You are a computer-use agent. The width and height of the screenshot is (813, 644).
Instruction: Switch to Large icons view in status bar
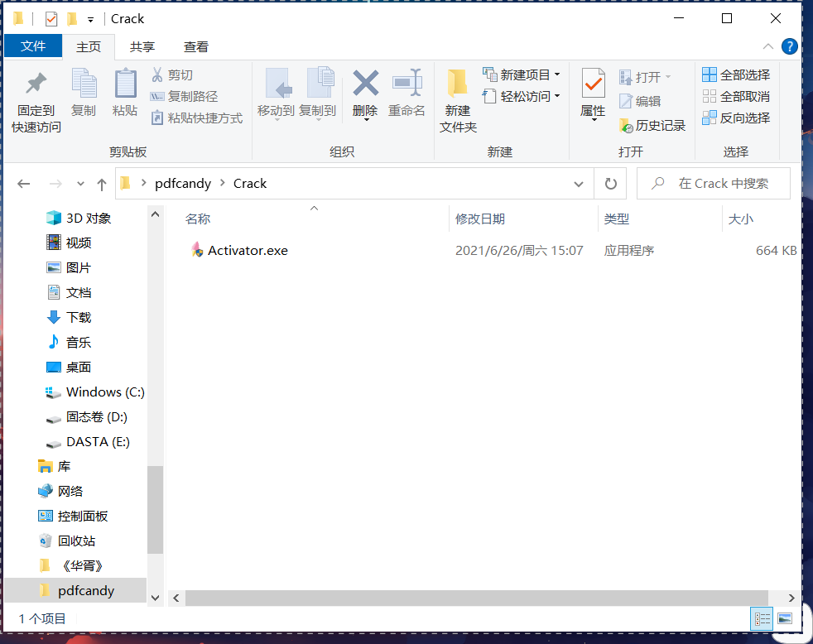pyautogui.click(x=785, y=618)
